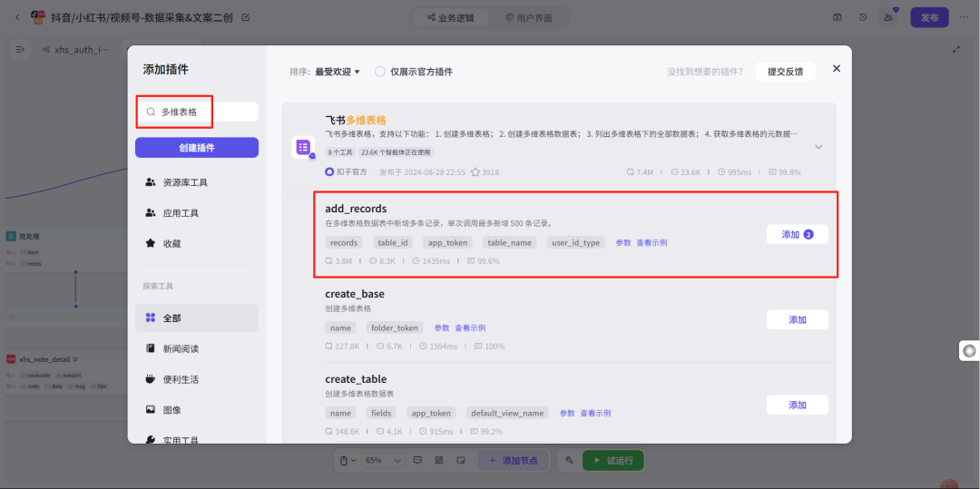Open the more options ellipsis in header
The width and height of the screenshot is (980, 489).
[964, 17]
